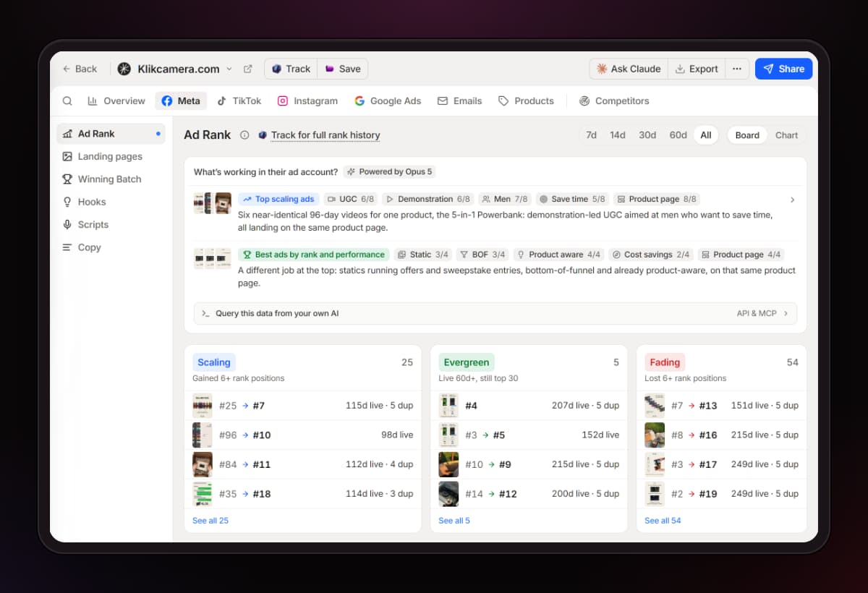
Task: Switch to Chart view
Action: pyautogui.click(x=786, y=135)
